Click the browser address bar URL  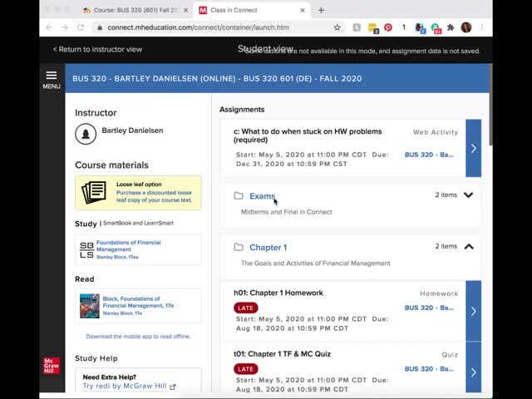[x=198, y=27]
